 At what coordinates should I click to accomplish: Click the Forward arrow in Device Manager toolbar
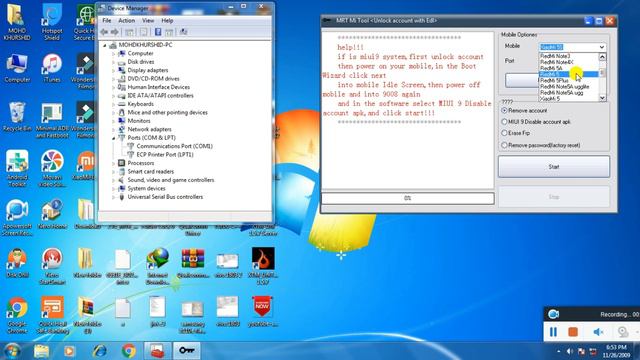pos(115,32)
